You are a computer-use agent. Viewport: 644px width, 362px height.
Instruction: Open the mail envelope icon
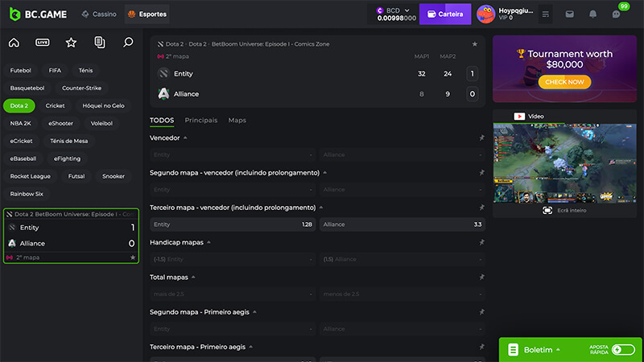[x=569, y=14]
